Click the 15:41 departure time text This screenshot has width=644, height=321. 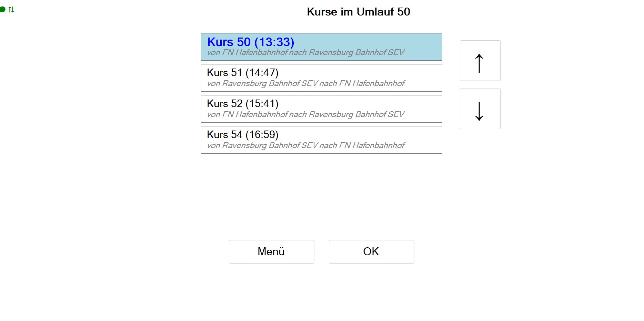point(262,104)
